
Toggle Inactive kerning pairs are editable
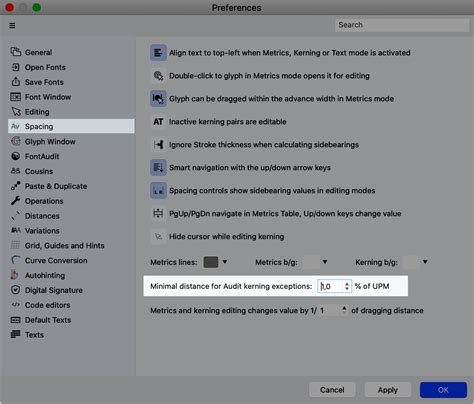[x=158, y=122]
